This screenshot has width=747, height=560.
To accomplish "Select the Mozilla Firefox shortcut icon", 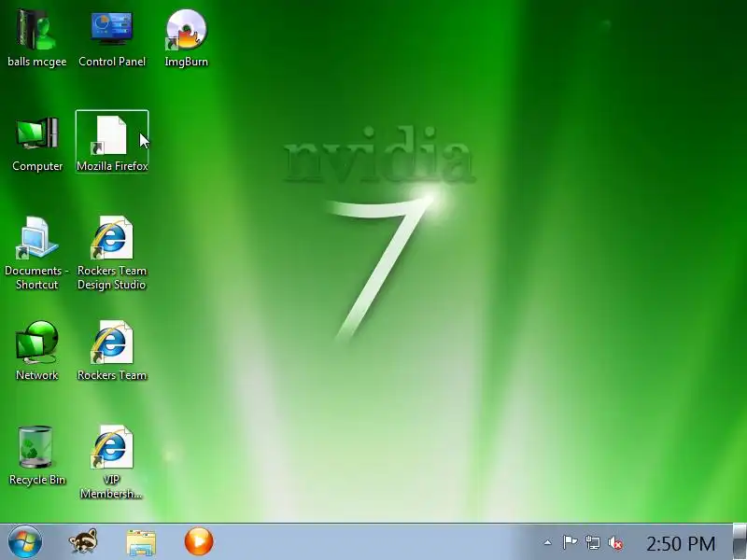I will [x=112, y=142].
